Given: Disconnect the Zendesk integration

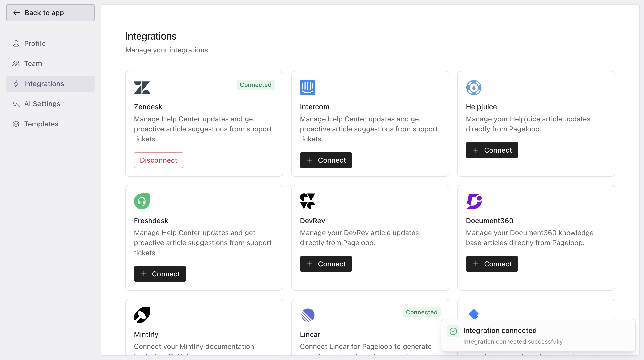Looking at the screenshot, I should (158, 160).
